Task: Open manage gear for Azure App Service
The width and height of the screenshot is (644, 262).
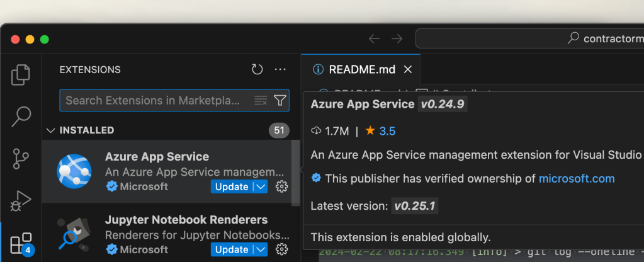Action: (281, 187)
